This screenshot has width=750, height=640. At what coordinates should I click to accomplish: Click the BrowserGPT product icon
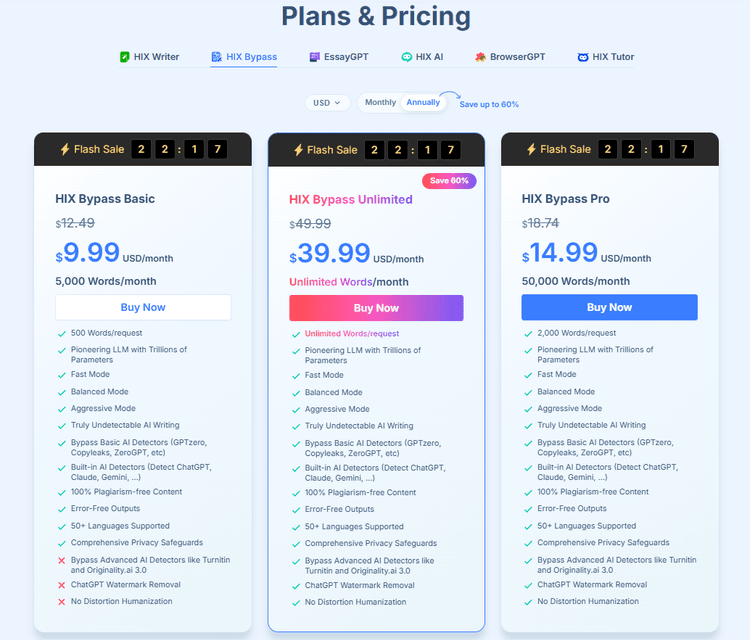click(481, 57)
